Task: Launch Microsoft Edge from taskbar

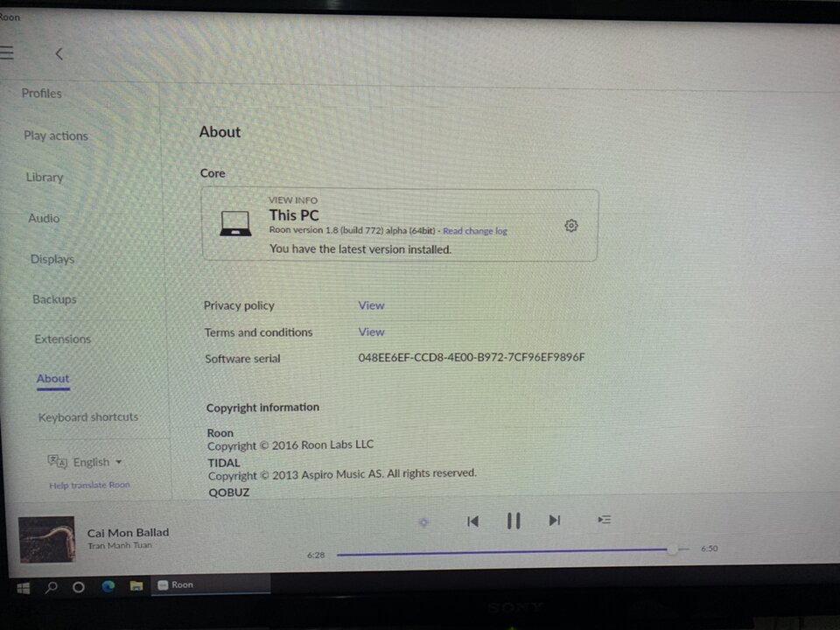Action: 108,586
